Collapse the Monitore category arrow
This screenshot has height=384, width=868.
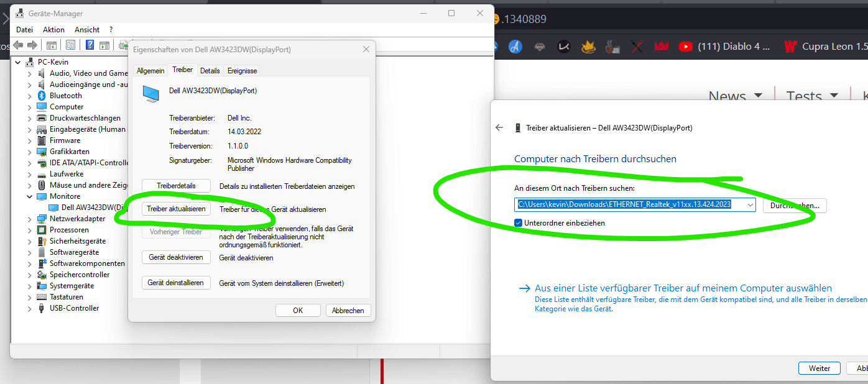(29, 196)
